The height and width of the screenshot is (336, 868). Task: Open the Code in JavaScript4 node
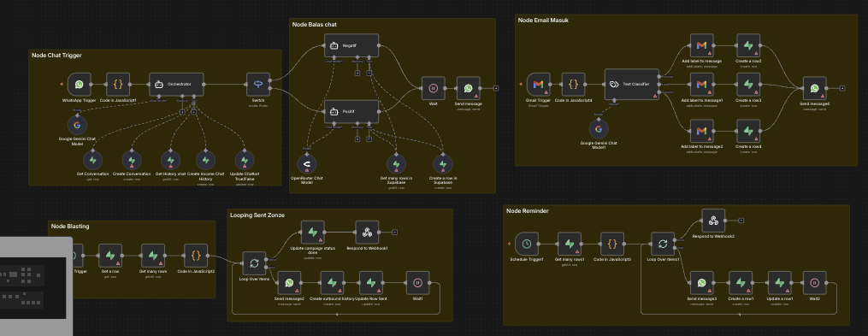click(574, 85)
